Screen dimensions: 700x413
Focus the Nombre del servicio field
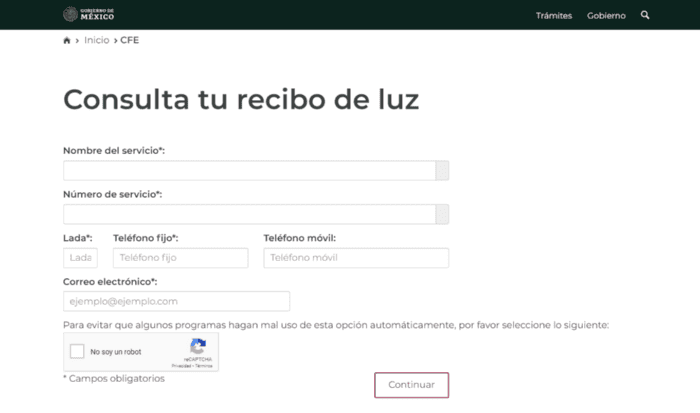[x=249, y=170]
